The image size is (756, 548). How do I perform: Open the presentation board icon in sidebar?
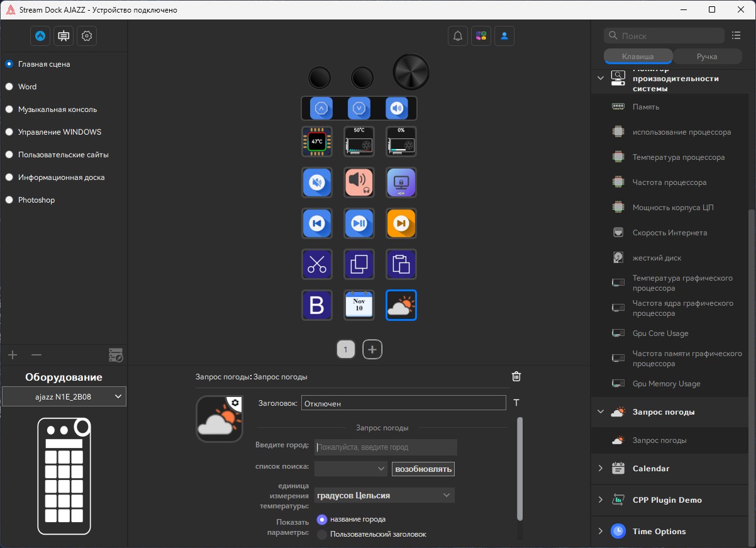(64, 36)
